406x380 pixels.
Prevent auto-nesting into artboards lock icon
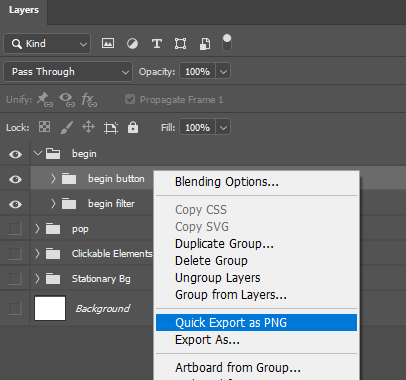click(111, 127)
